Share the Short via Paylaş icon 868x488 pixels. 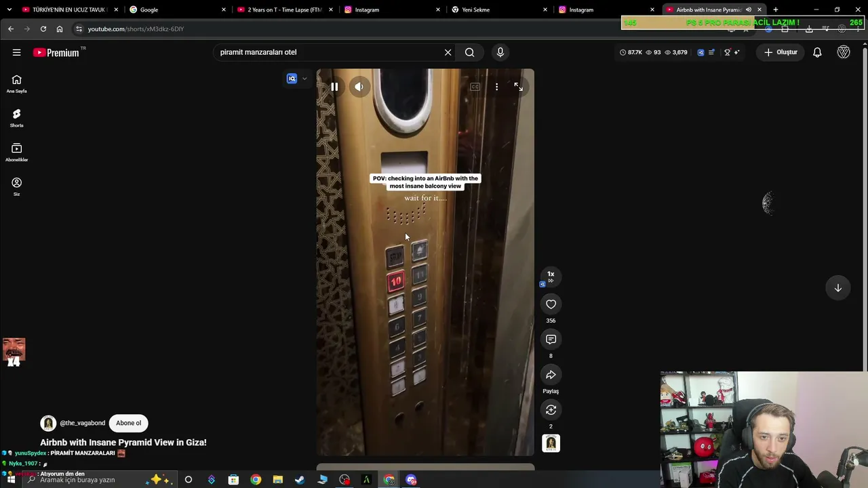tap(551, 375)
